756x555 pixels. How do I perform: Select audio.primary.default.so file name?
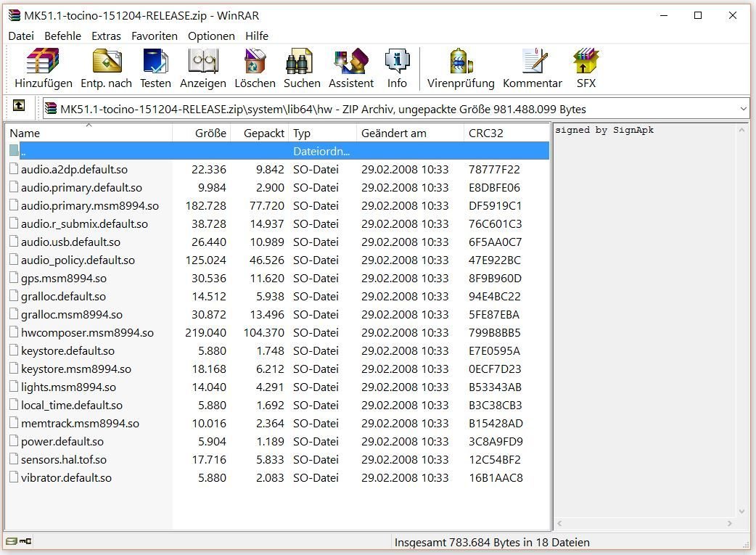click(81, 188)
